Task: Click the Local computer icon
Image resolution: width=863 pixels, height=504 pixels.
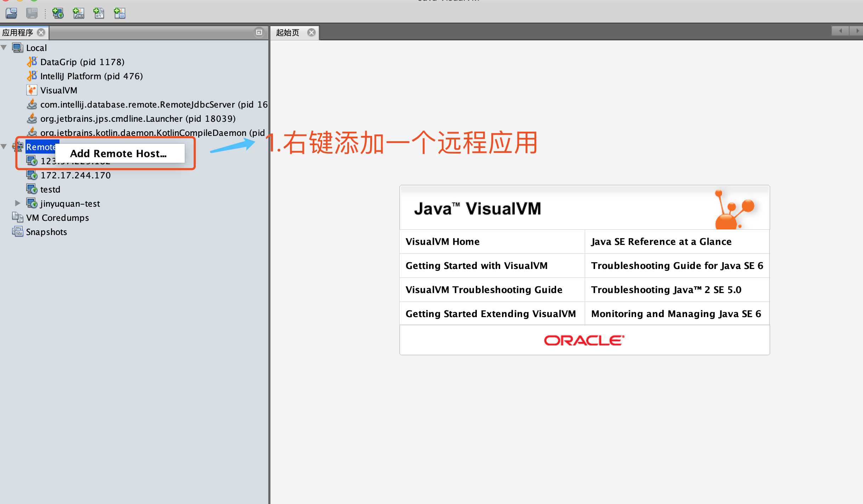Action: pyautogui.click(x=18, y=48)
